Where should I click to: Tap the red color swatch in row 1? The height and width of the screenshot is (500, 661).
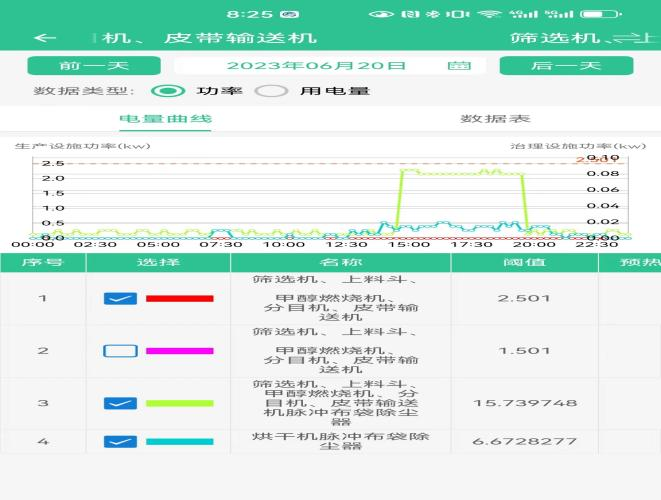tap(180, 298)
